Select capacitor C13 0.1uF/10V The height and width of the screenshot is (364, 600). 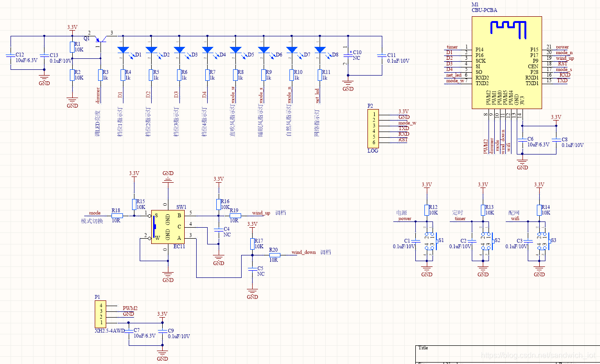click(x=44, y=55)
